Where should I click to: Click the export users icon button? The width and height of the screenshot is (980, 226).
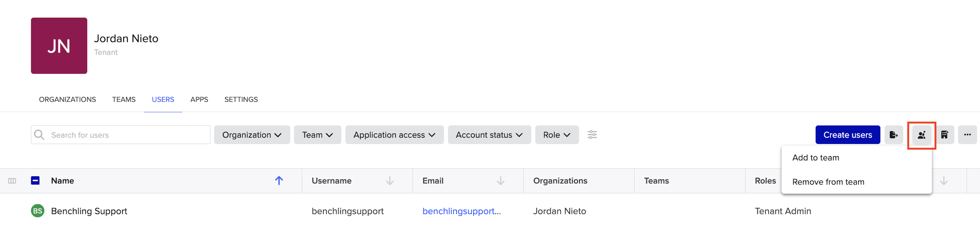click(893, 135)
